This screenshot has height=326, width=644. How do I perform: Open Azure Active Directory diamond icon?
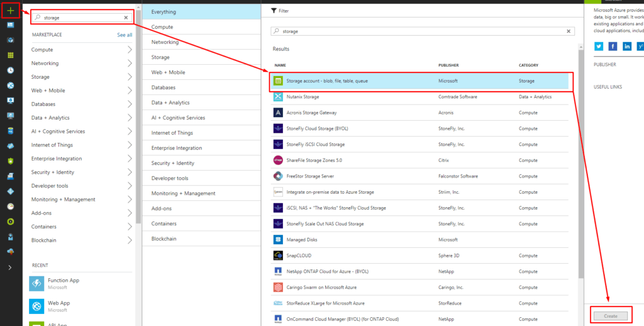(11, 191)
